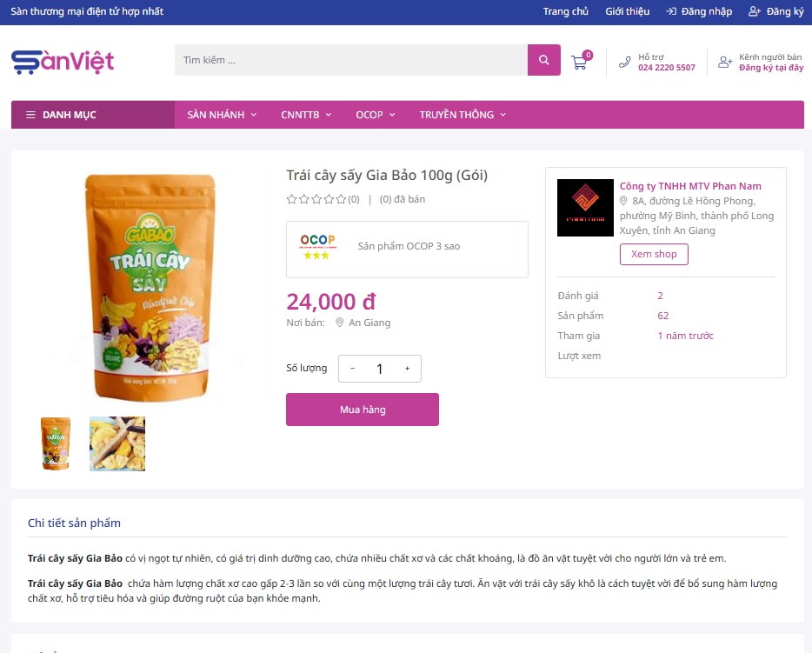
Task: Click the Mua hàng button
Action: [x=363, y=410]
